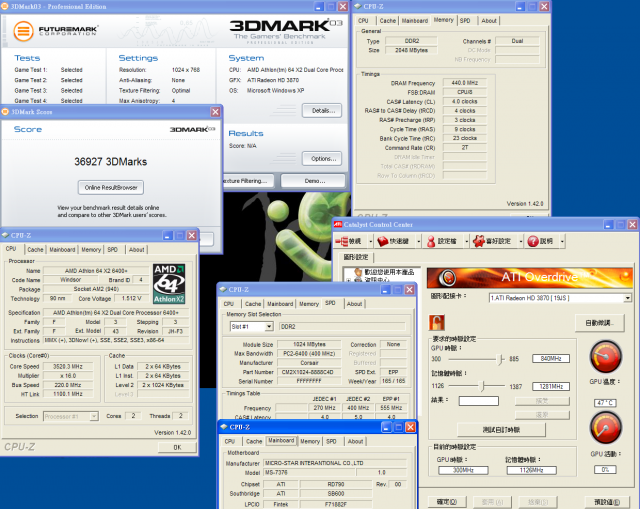Open Memory tab in Athlon CPU-Z window
Viewport: 640px width, 509px height.
click(91, 249)
